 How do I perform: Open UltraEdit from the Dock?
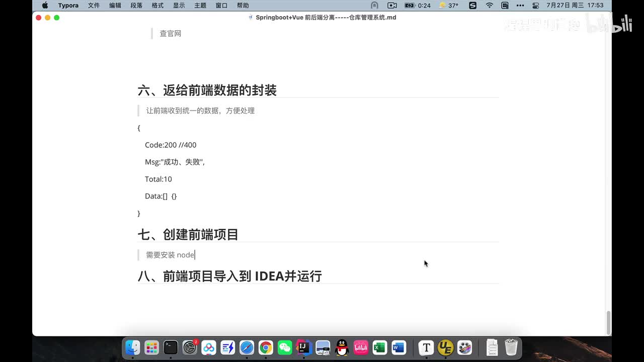[x=445, y=347]
